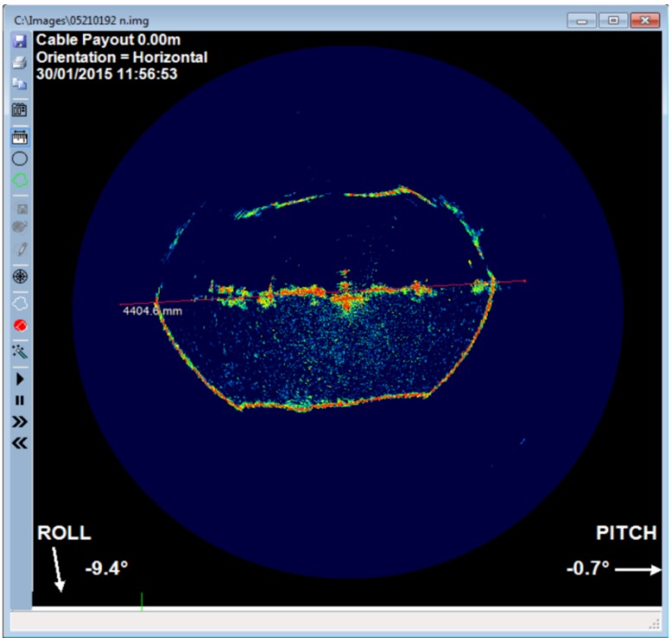Play the sonar scan sequence
The image size is (672, 638).
20,379
